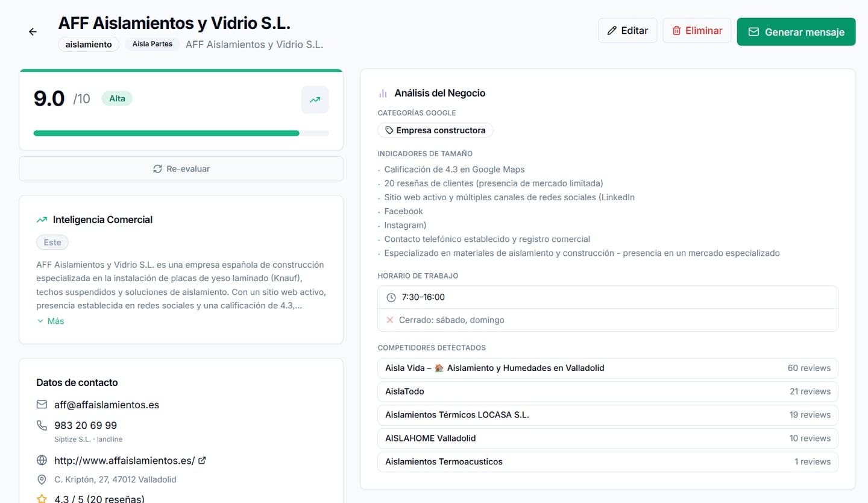Click the trending chart icon in score card

(315, 100)
